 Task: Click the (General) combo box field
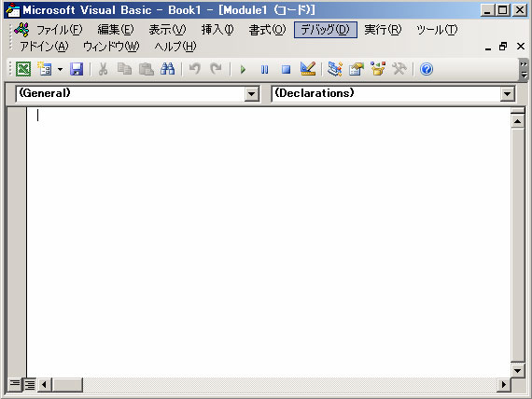tap(137, 93)
